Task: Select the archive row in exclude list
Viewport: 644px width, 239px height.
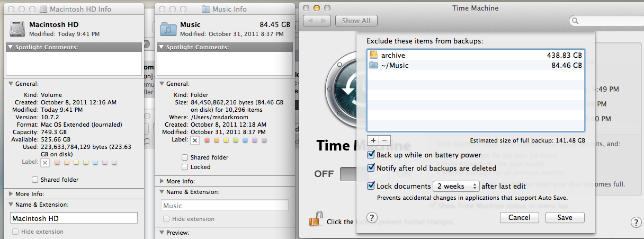Action: (476, 55)
